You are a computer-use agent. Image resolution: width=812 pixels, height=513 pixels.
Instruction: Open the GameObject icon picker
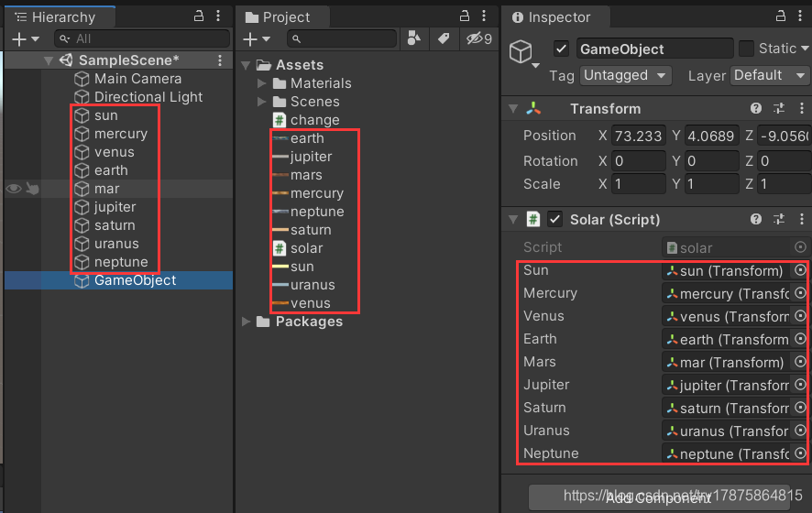pos(524,53)
